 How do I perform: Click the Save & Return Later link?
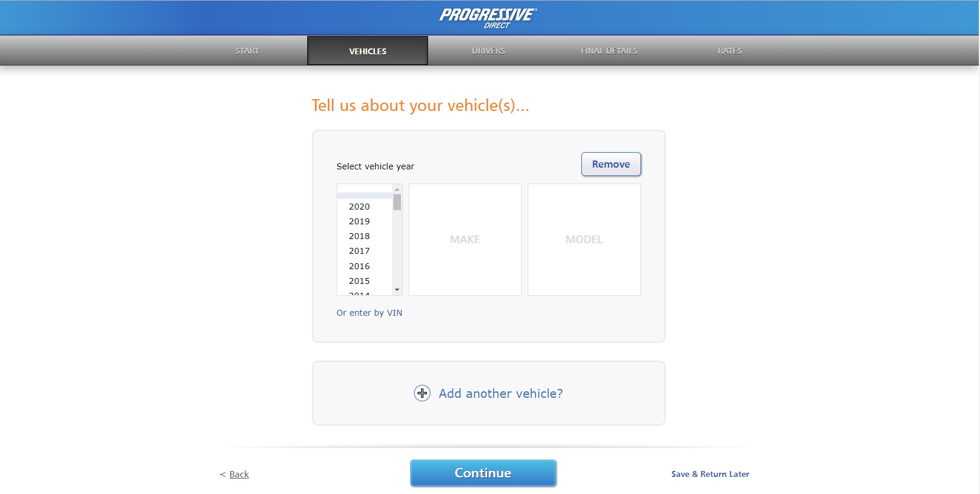coord(710,474)
